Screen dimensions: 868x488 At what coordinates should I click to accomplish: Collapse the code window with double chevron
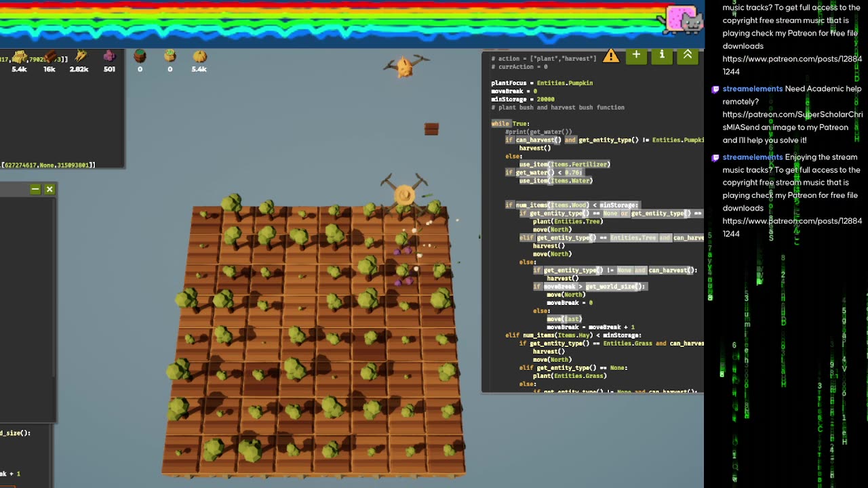(x=688, y=55)
